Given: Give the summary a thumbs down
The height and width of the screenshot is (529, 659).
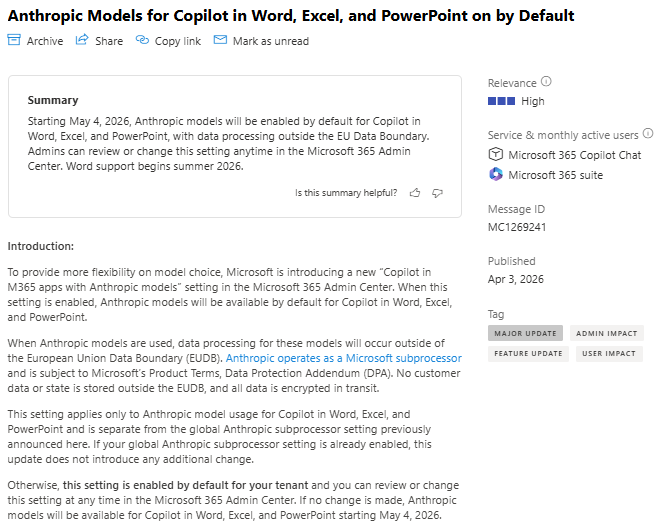Looking at the screenshot, I should tap(437, 193).
